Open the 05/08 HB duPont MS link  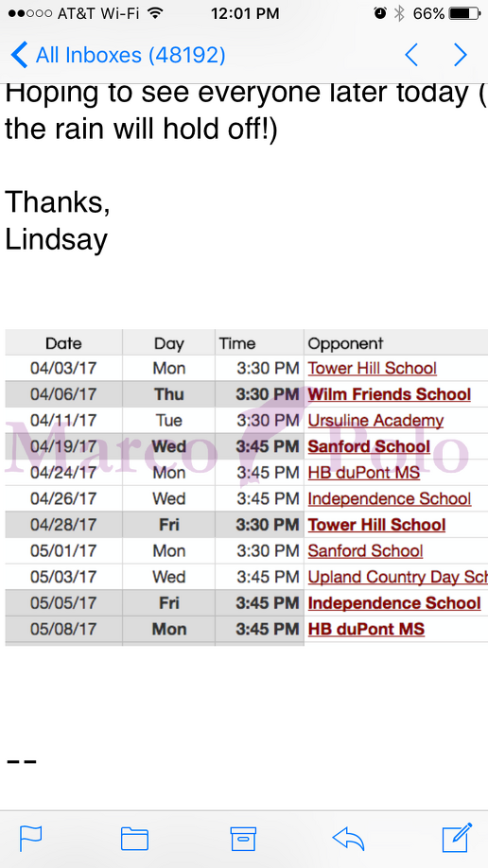[x=366, y=629]
